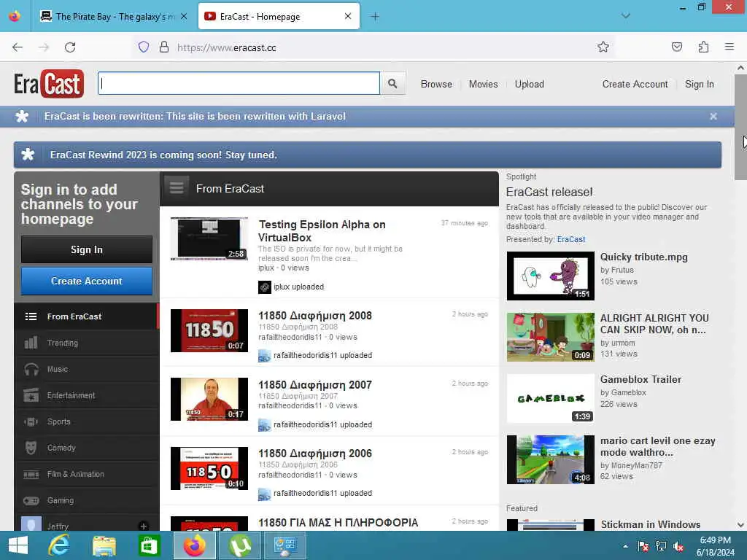Image resolution: width=747 pixels, height=560 pixels.
Task: Bookmark this page with star
Action: pos(603,47)
